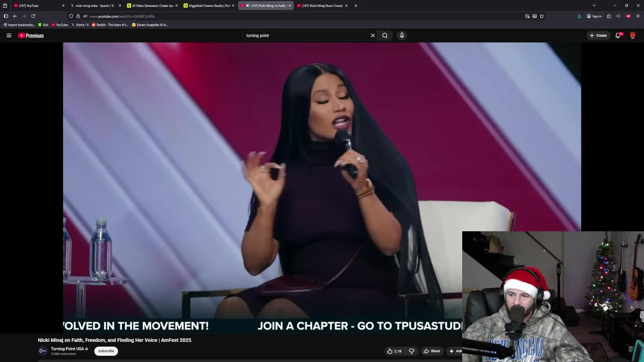Clear the 'turning point' search text

click(x=373, y=36)
